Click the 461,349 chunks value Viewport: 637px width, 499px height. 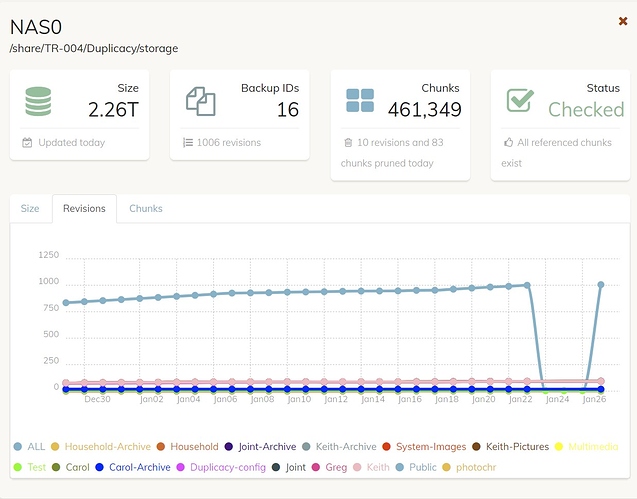[x=425, y=109]
